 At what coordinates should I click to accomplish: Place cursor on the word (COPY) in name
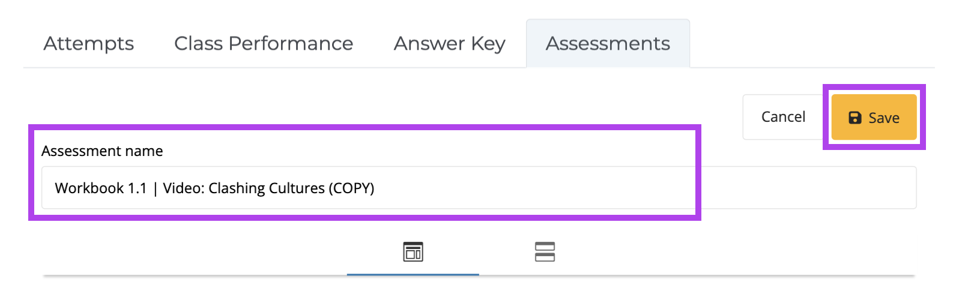(351, 188)
